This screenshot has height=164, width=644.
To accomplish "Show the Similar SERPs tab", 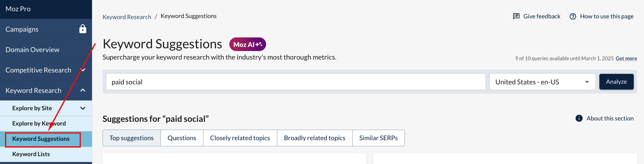I will 378,138.
